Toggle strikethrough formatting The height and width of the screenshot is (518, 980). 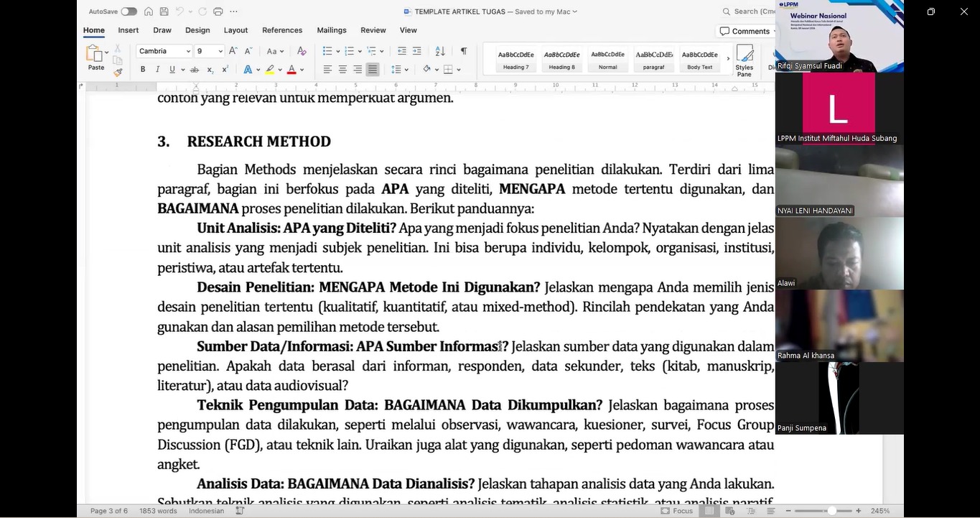click(195, 70)
